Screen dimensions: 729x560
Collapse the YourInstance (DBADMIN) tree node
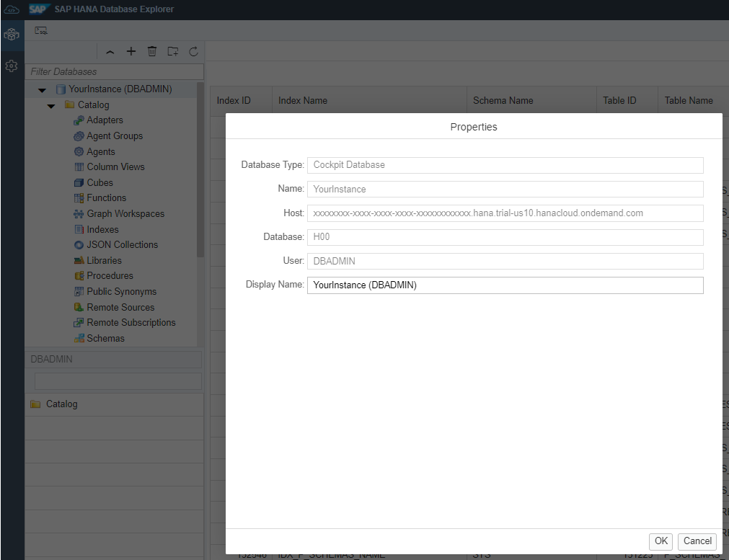pyautogui.click(x=42, y=89)
